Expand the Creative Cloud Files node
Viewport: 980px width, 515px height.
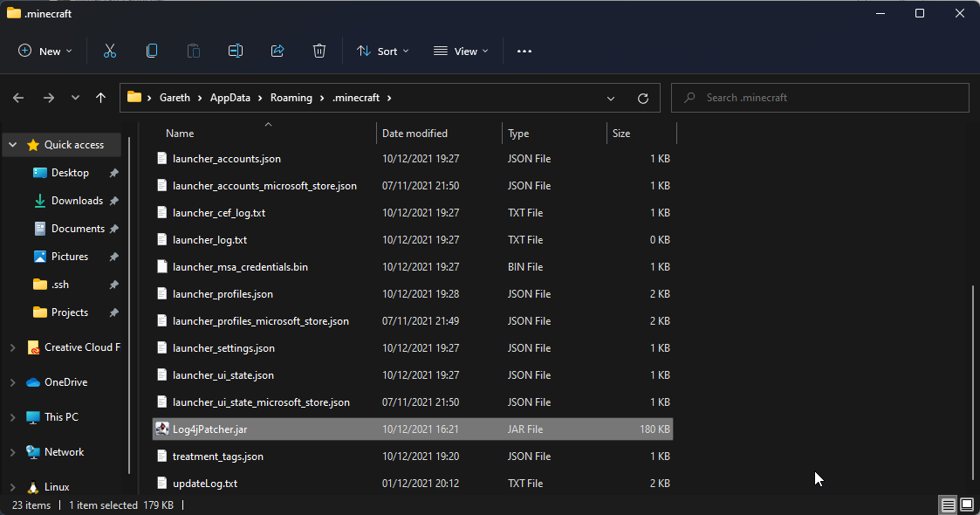(x=12, y=347)
